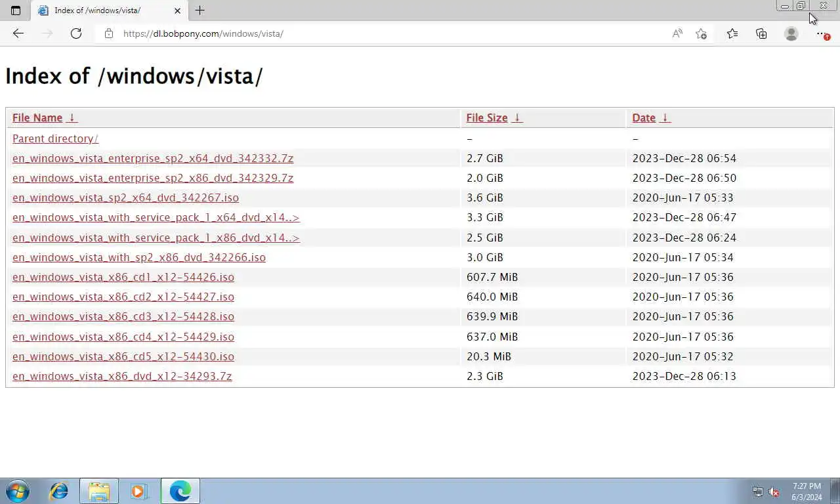This screenshot has width=840, height=504.
Task: Sort by File Size header
Action: point(487,117)
